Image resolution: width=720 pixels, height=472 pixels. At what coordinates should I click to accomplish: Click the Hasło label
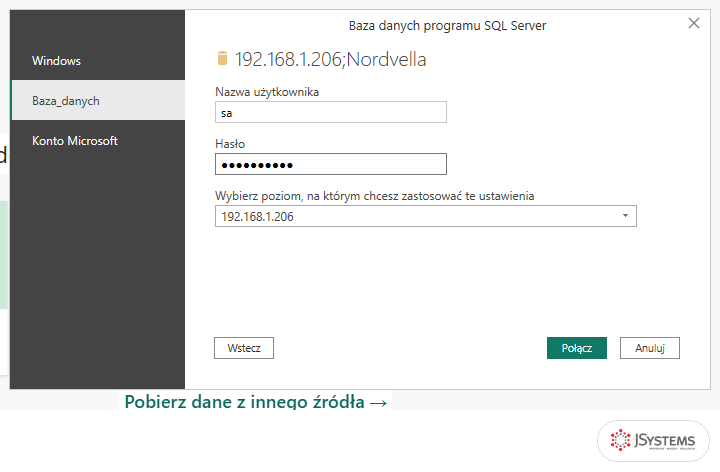coord(230,144)
